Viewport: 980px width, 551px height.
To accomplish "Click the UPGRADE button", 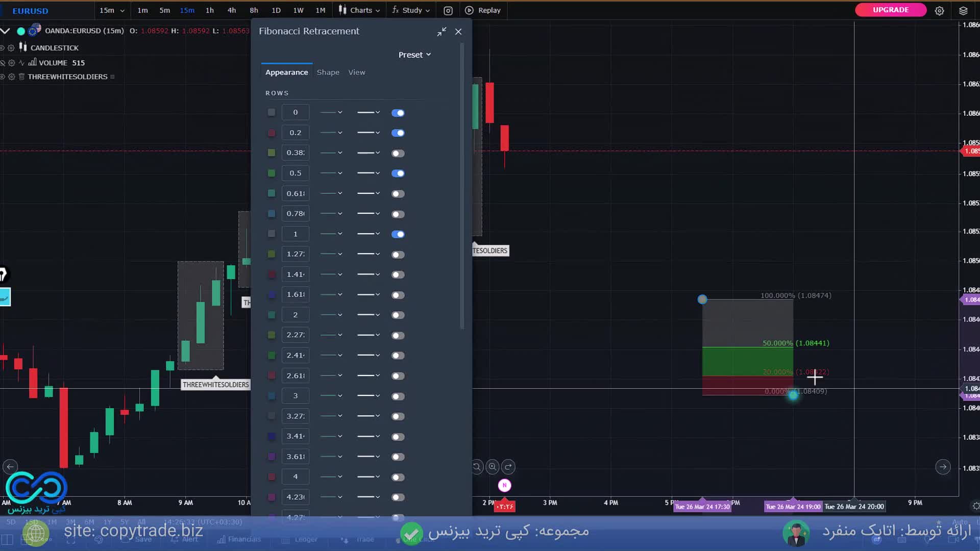I will (890, 10).
